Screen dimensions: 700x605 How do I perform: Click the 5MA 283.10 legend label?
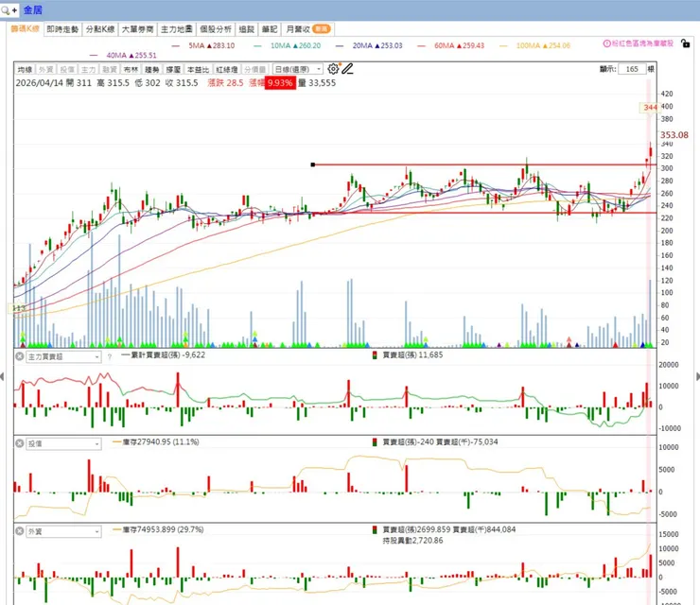(x=211, y=45)
